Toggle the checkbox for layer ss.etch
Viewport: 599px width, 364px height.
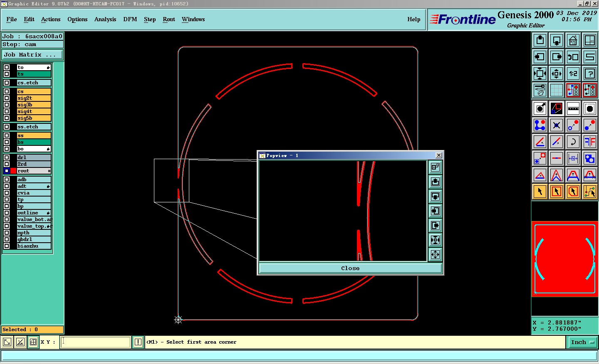point(7,127)
